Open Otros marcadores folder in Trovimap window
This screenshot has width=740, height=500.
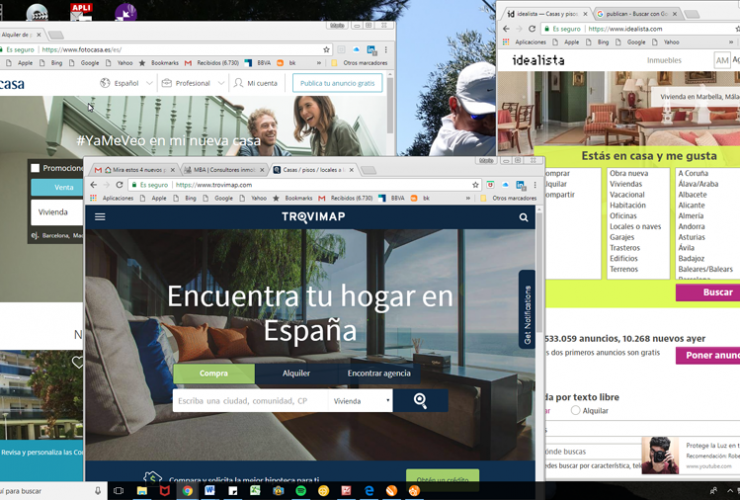[509, 198]
